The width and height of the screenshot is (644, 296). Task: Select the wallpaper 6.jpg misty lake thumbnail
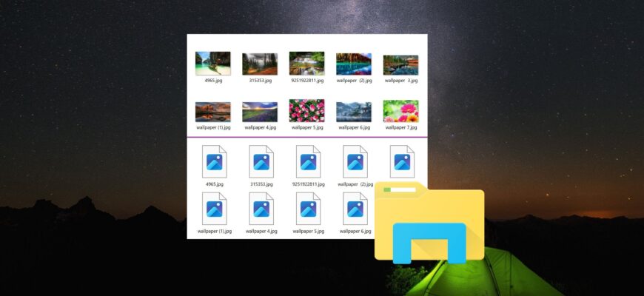[354, 112]
